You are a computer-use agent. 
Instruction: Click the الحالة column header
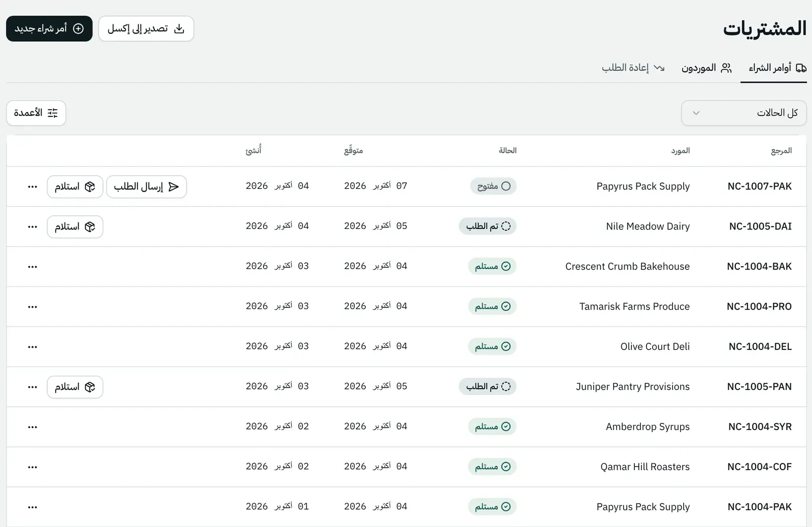(507, 151)
